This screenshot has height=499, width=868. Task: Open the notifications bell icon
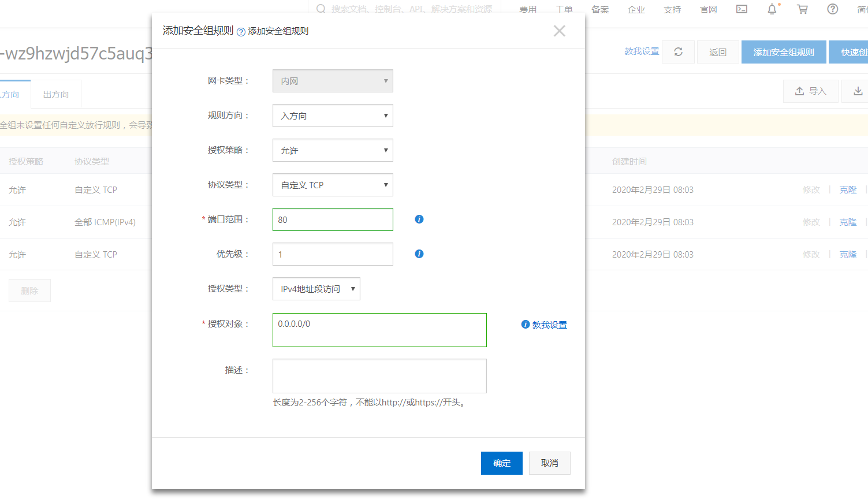tap(772, 9)
